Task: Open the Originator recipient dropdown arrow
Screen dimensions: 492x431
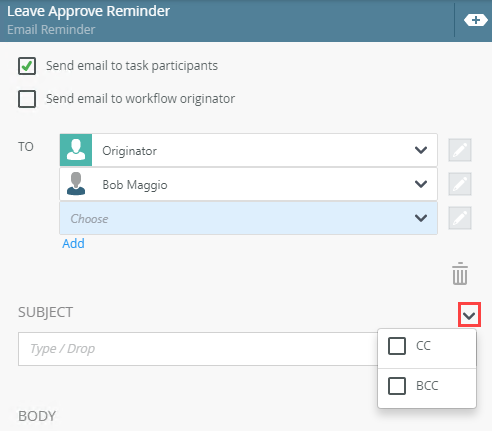Action: pos(421,150)
